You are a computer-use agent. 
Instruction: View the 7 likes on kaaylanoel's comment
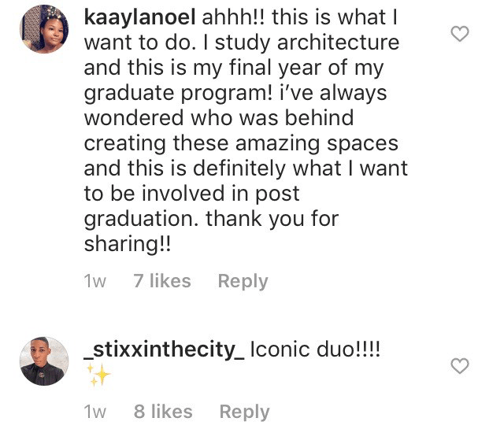[x=161, y=281]
